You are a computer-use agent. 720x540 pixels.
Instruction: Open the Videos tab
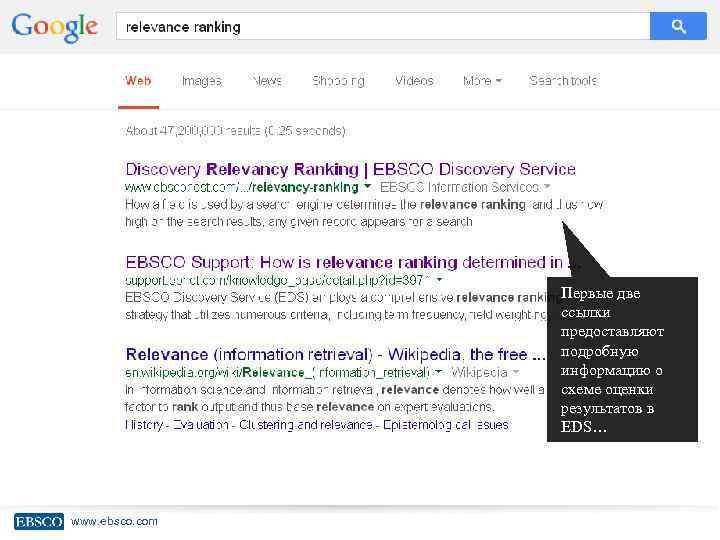tap(414, 81)
